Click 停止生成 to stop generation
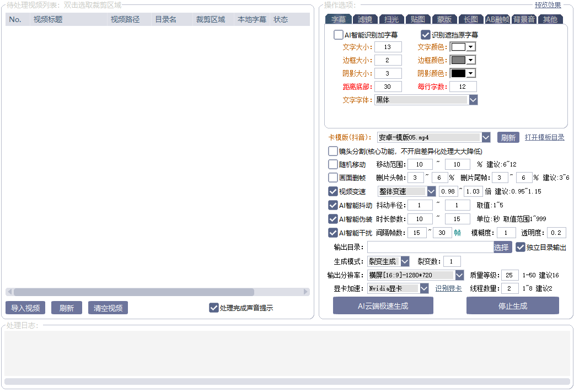Screen dimensions: 574x392 (512, 306)
